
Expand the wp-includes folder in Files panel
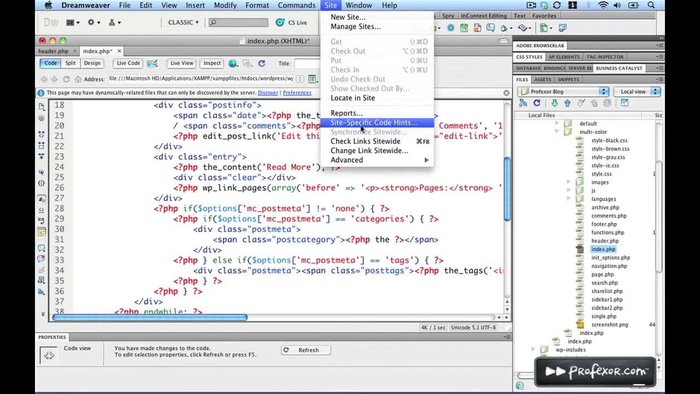[x=533, y=349]
